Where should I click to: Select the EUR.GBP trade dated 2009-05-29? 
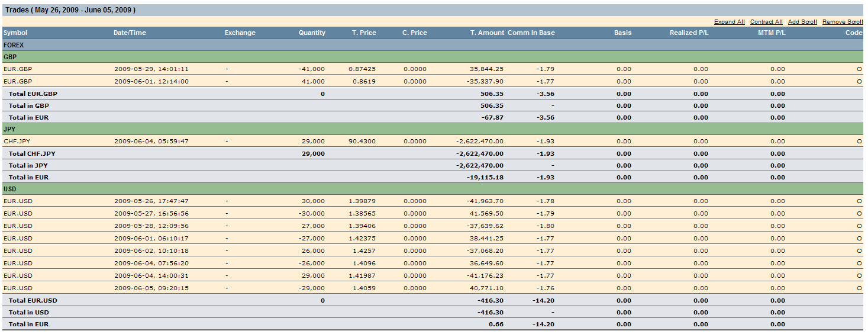coord(18,69)
